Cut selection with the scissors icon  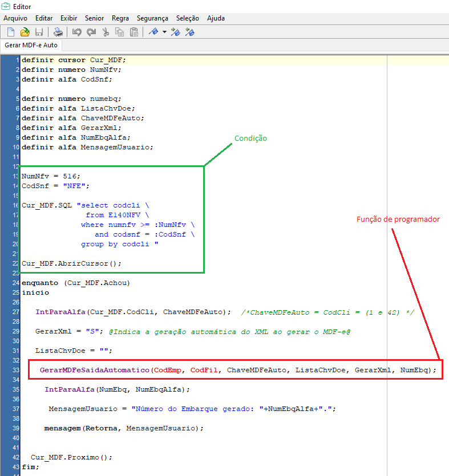(106, 32)
